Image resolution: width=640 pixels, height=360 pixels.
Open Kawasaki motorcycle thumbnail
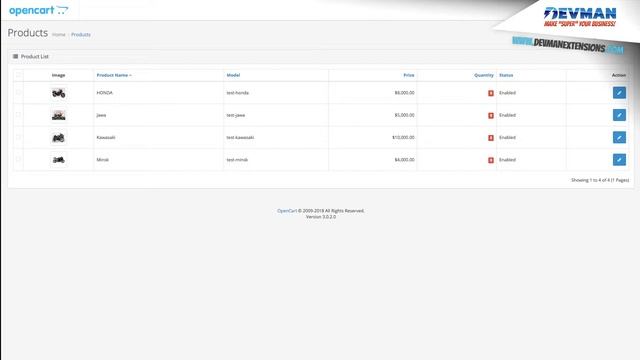(x=58, y=138)
